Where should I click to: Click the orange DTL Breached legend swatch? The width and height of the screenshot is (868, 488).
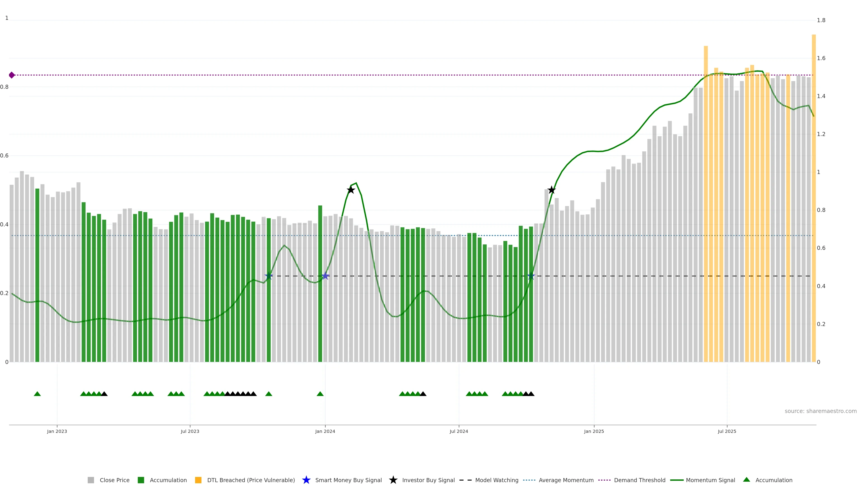(x=198, y=480)
